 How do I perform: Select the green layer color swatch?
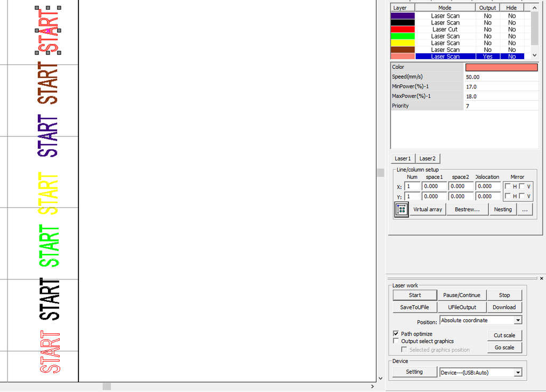pos(403,36)
